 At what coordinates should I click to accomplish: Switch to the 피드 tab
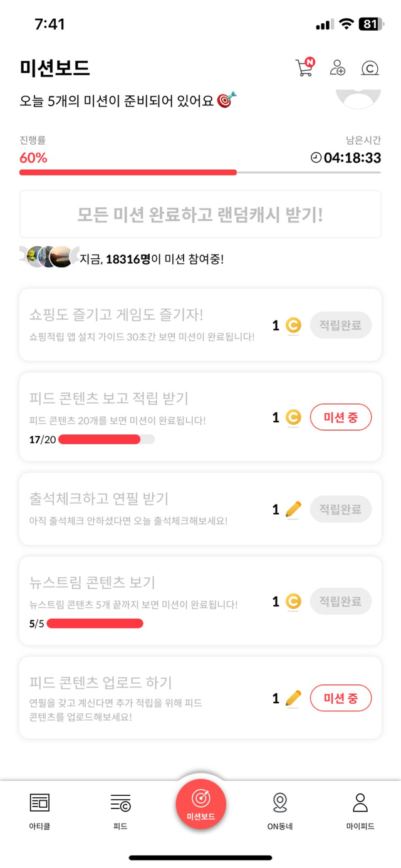pyautogui.click(x=120, y=811)
